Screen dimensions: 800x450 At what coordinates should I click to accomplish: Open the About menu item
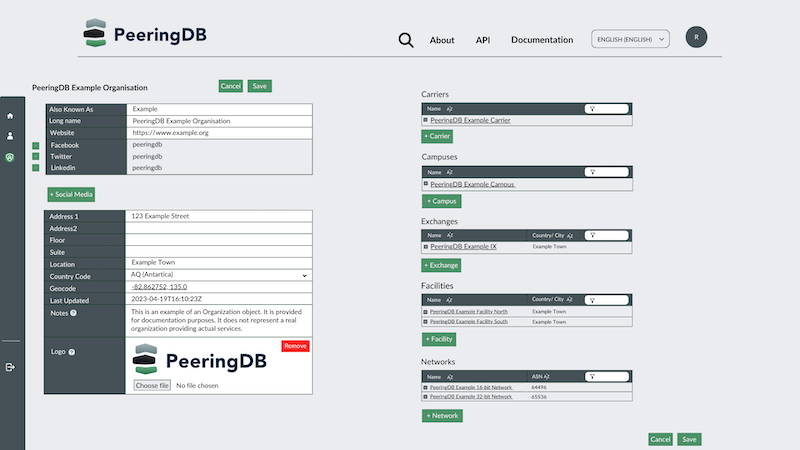[x=442, y=40]
